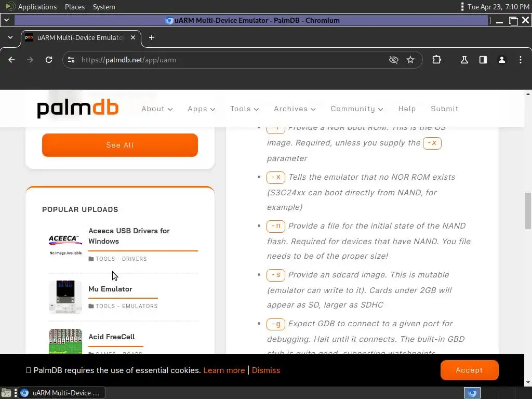532x399 pixels.
Task: Go back to the previous page
Action: pyautogui.click(x=11, y=60)
